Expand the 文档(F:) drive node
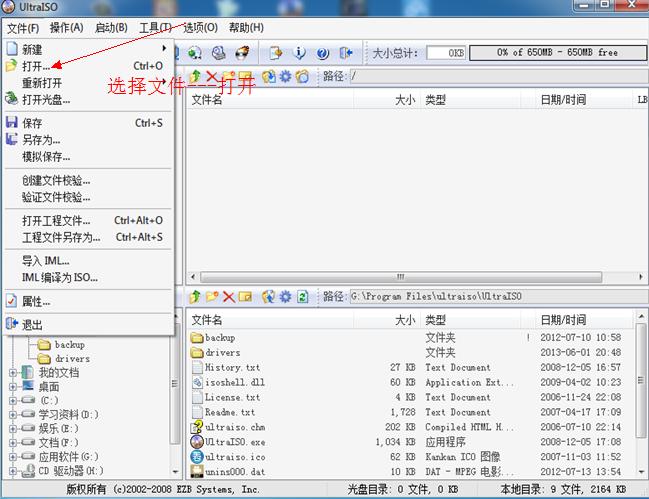649x499 pixels. 13,442
